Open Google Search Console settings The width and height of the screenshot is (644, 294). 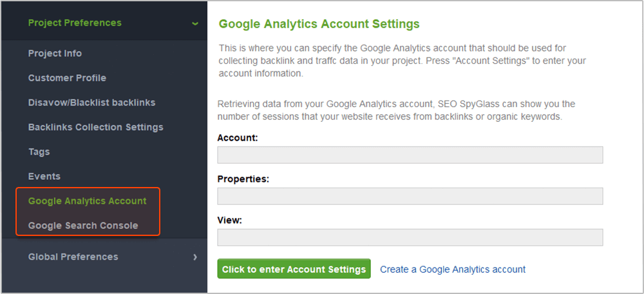pos(83,226)
